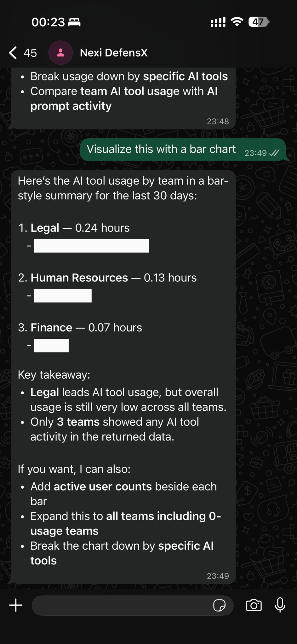
Task: Tap the cellular signal bars icon
Action: (x=218, y=22)
